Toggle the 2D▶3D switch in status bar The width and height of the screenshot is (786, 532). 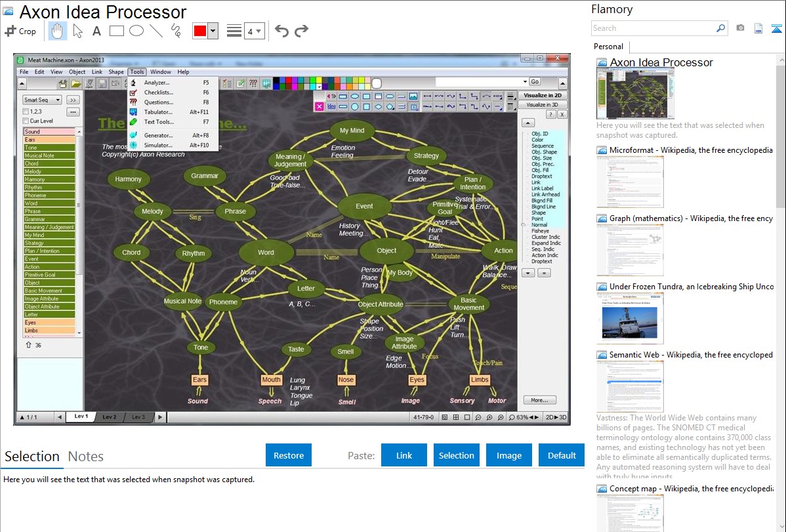coord(556,417)
